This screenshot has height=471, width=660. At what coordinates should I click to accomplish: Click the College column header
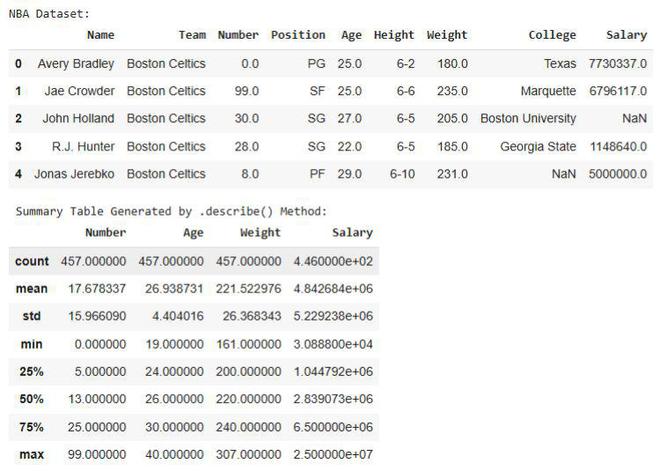pos(552,35)
